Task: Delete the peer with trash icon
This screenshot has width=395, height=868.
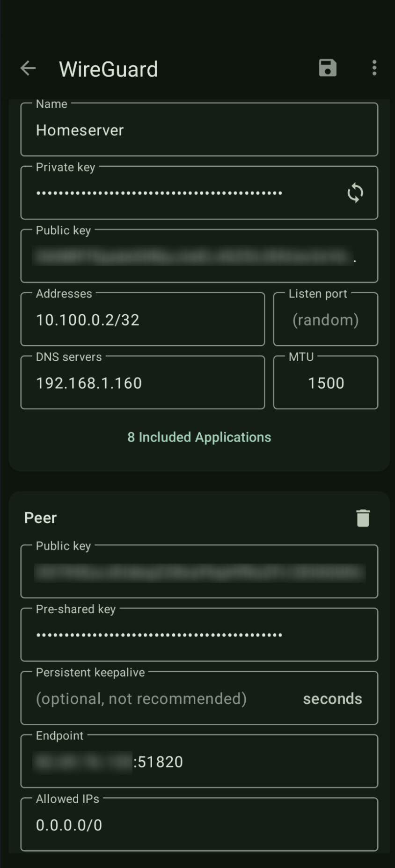Action: coord(363,518)
